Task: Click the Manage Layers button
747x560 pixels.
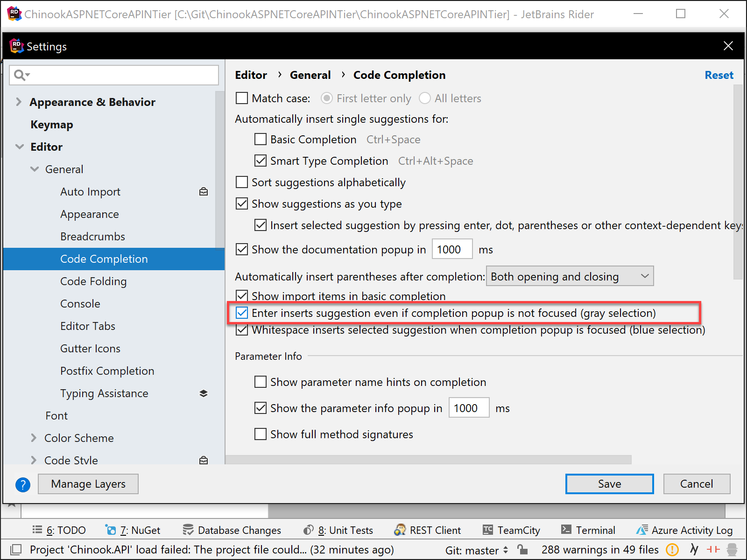Action: click(88, 484)
